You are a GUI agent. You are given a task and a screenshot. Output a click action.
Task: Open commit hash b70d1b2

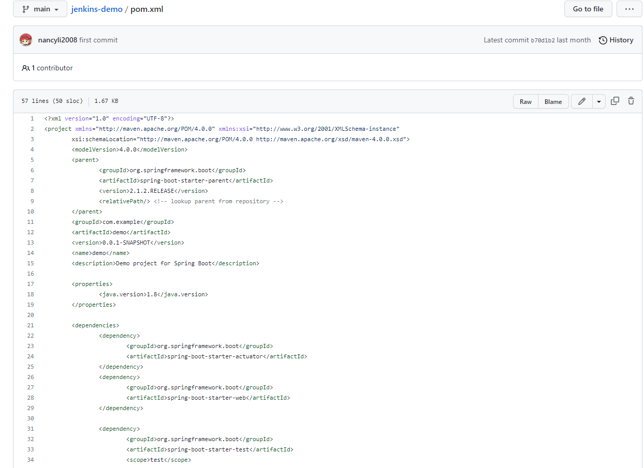click(x=542, y=41)
